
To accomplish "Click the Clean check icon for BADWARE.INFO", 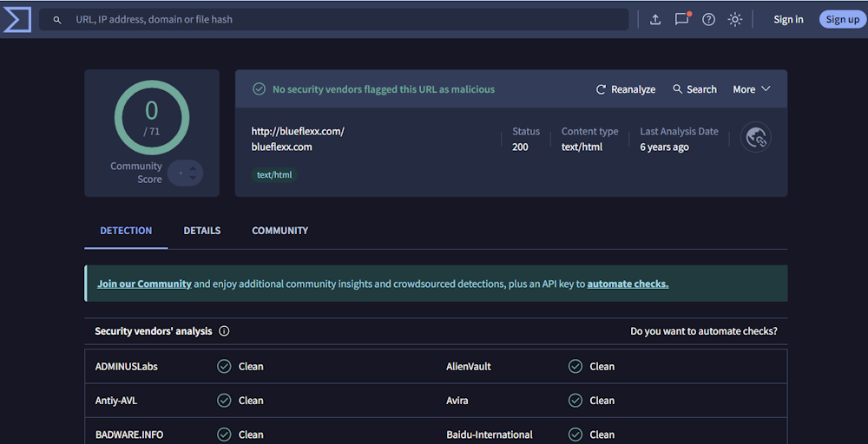I will (224, 434).
